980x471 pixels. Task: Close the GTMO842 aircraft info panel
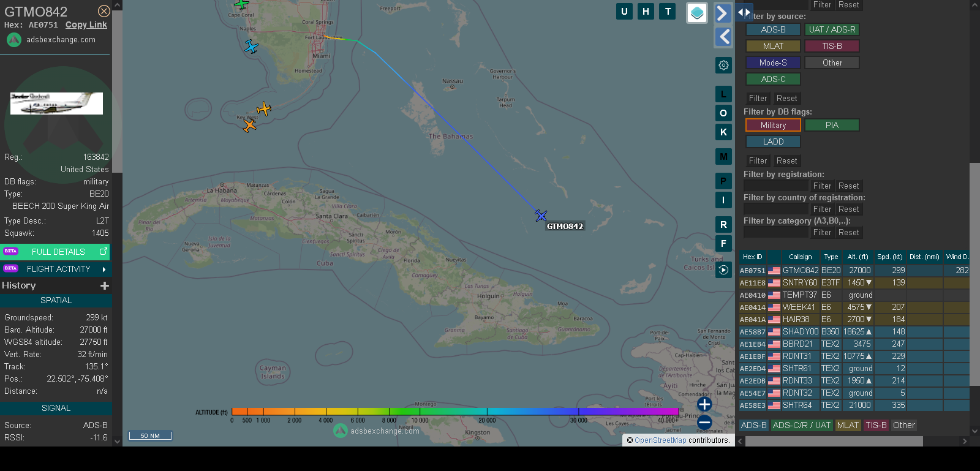[104, 11]
